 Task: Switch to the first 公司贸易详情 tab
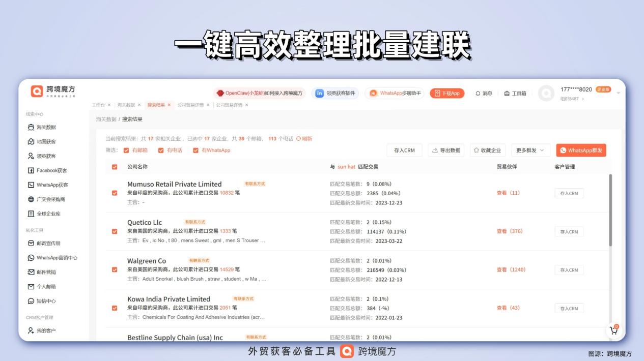190,105
